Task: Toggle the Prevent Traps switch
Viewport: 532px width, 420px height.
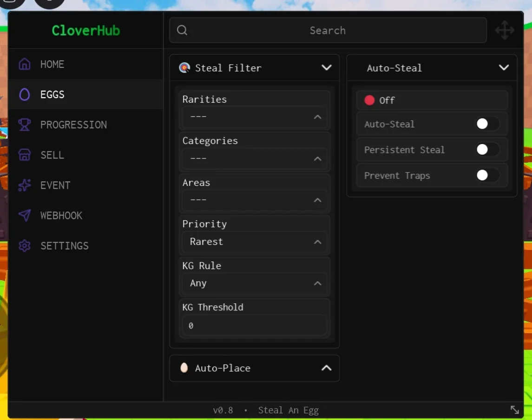Action: click(x=487, y=176)
